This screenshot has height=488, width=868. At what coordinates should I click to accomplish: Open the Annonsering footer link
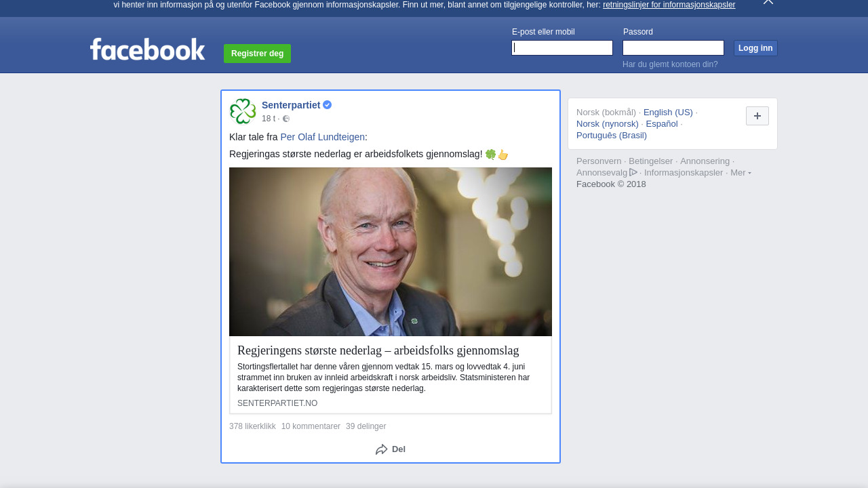[x=705, y=161]
